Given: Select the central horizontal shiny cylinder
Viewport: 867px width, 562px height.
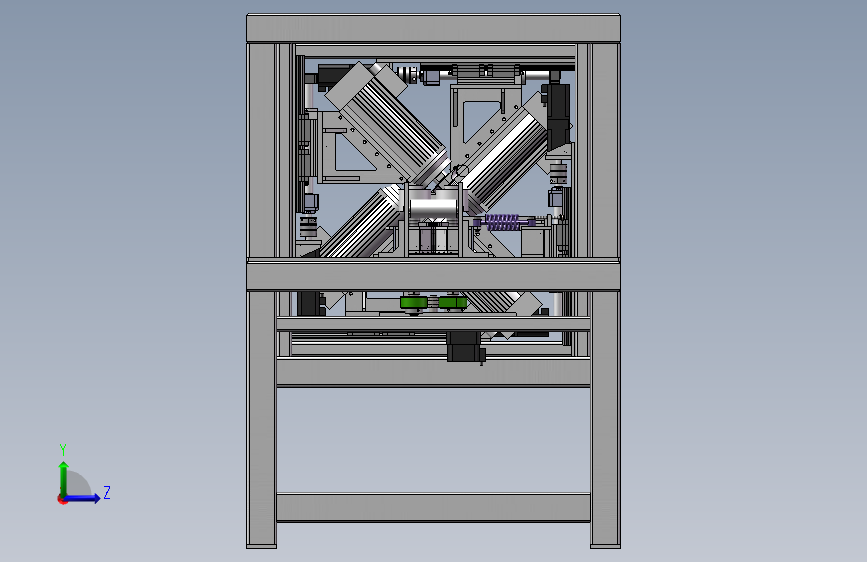Looking at the screenshot, I should (434, 207).
